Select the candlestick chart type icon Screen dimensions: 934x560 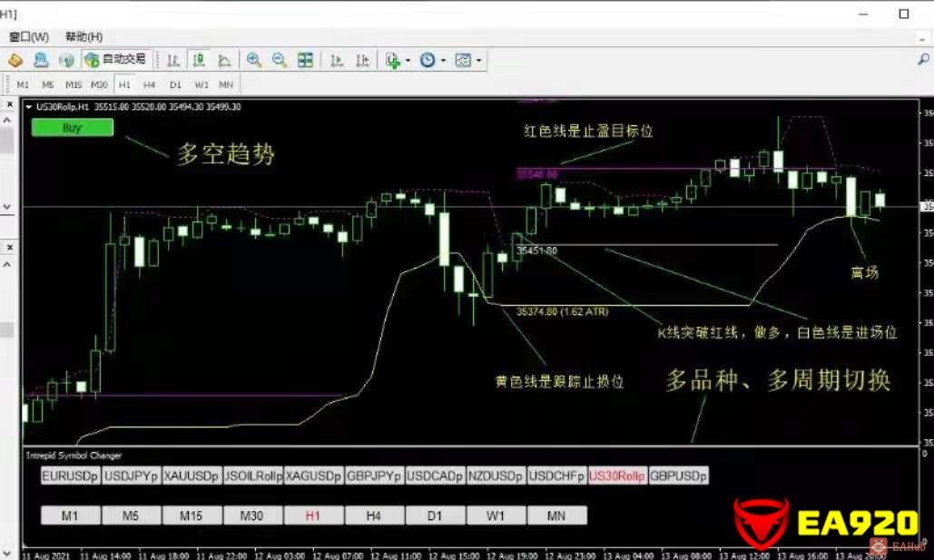(199, 60)
